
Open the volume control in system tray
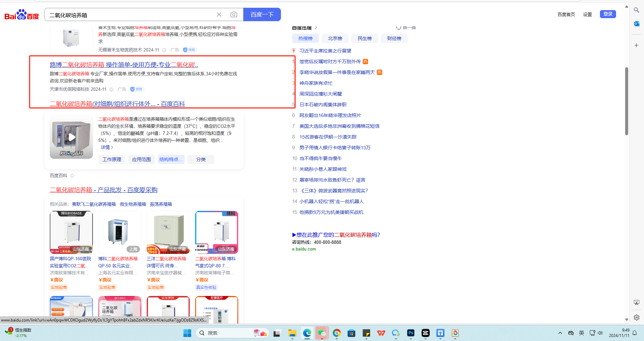(600, 333)
